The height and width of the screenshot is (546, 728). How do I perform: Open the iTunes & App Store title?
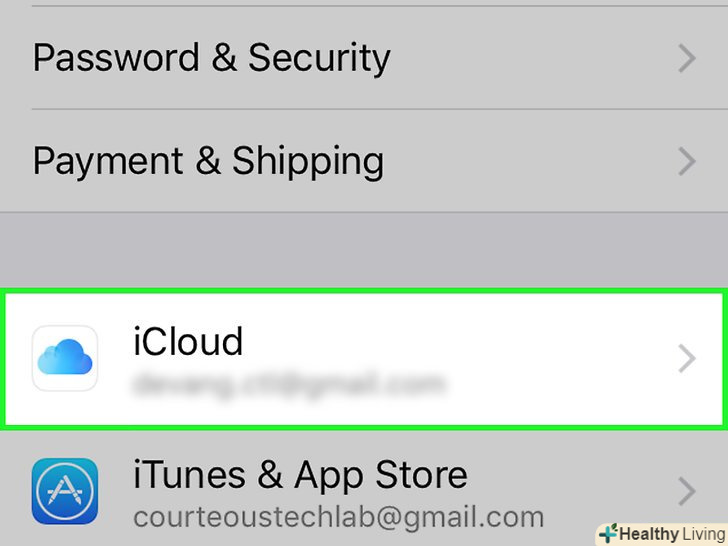coord(300,474)
